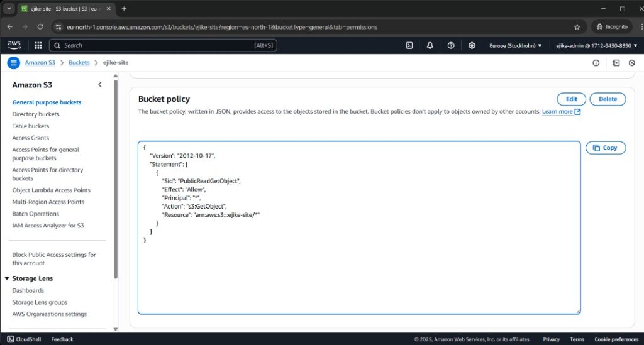Image resolution: width=644 pixels, height=345 pixels.
Task: Go to Directory buckets
Action: tap(36, 114)
